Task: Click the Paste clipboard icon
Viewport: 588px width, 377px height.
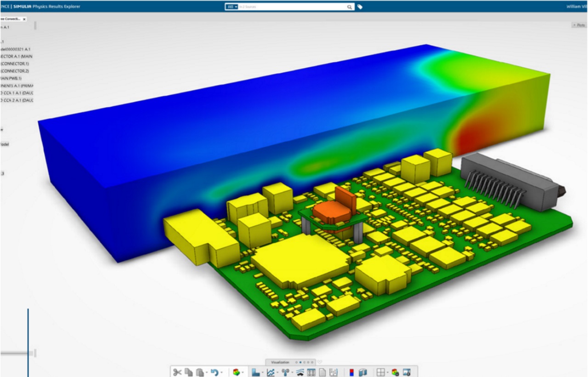Action: coord(199,372)
